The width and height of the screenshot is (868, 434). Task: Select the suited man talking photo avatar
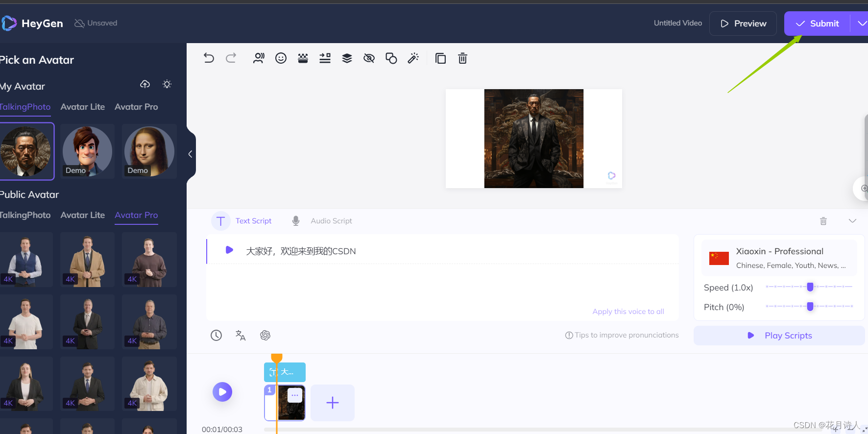click(x=26, y=151)
